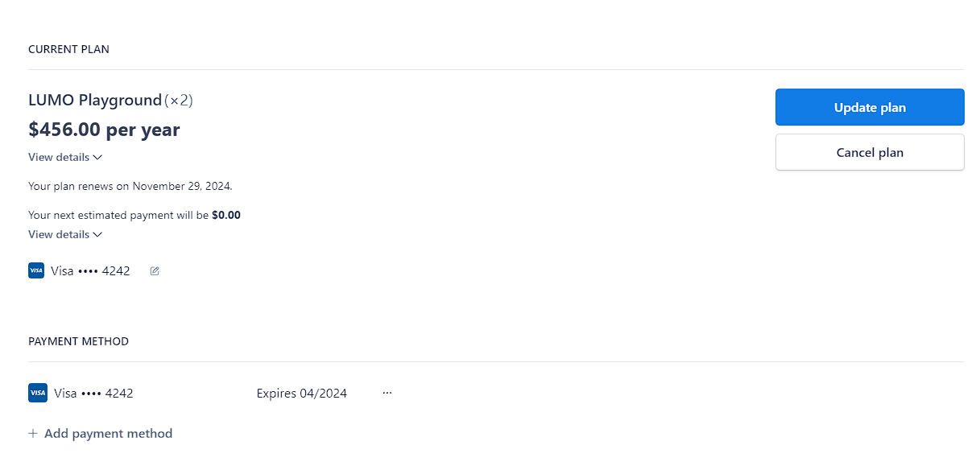
Task: Click the chevron arrow below the next estimated payment
Action: pos(97,234)
